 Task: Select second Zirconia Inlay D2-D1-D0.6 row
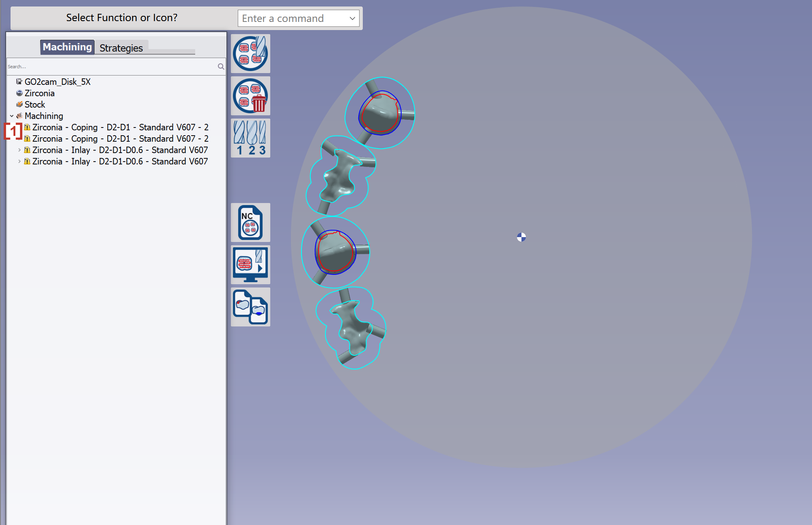(120, 161)
